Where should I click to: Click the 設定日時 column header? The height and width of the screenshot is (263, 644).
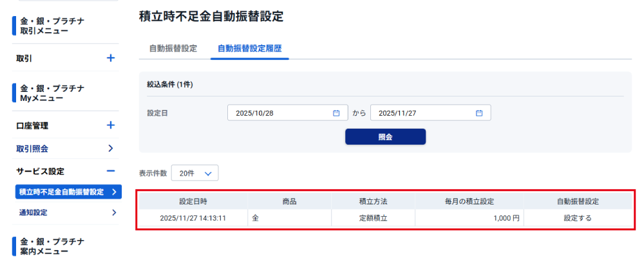pos(193,201)
